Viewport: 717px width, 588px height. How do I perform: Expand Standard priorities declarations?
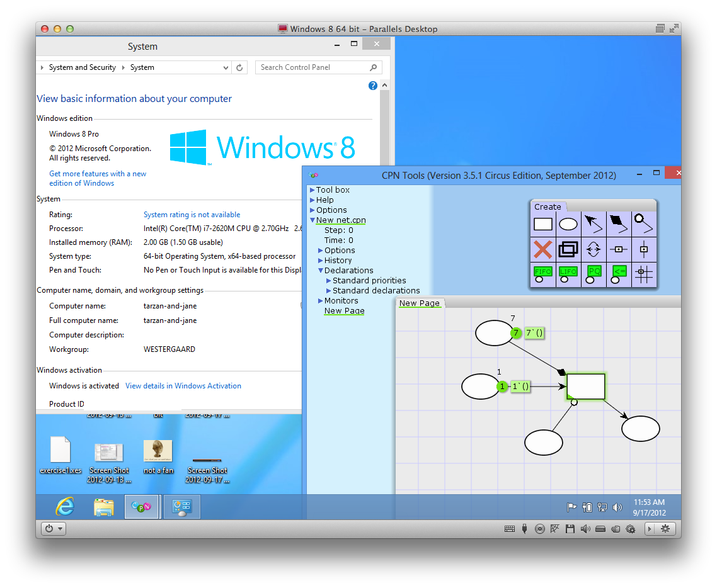pos(328,281)
